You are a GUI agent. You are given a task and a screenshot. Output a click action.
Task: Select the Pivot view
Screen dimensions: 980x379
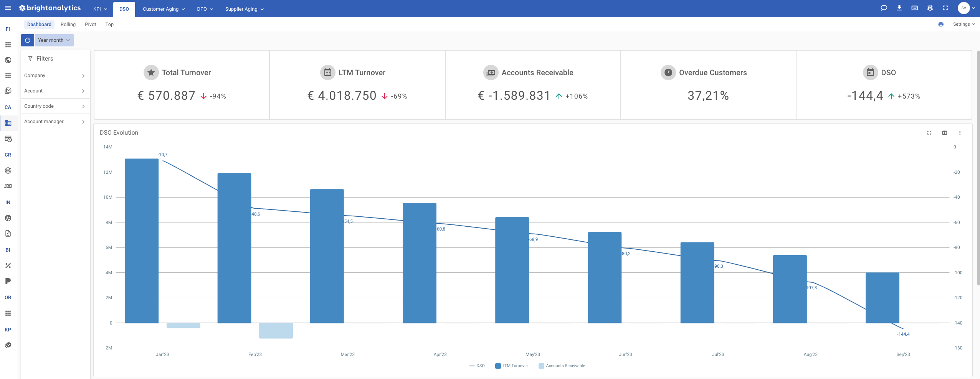90,24
